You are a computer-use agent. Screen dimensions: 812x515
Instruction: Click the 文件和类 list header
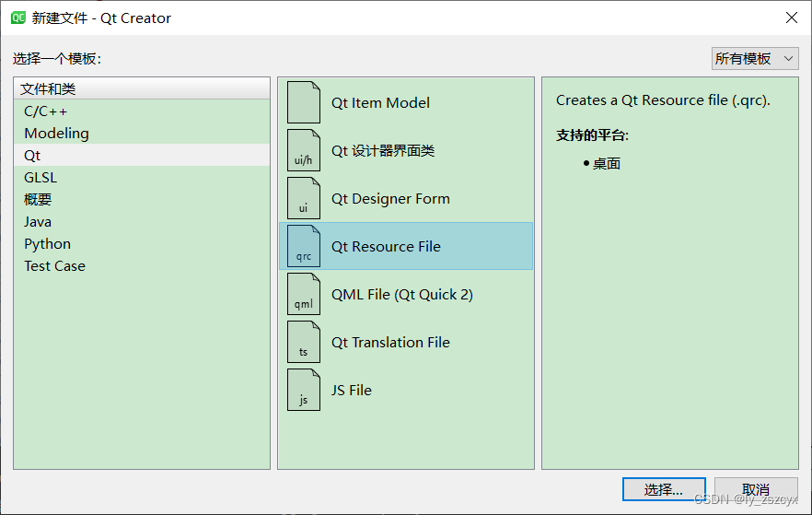pos(142,88)
